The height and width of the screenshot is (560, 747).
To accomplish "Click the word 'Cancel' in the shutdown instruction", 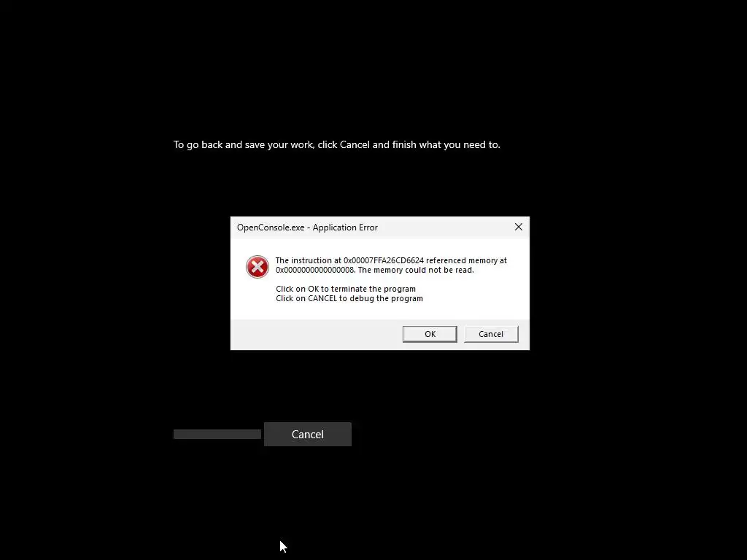I will (x=355, y=145).
